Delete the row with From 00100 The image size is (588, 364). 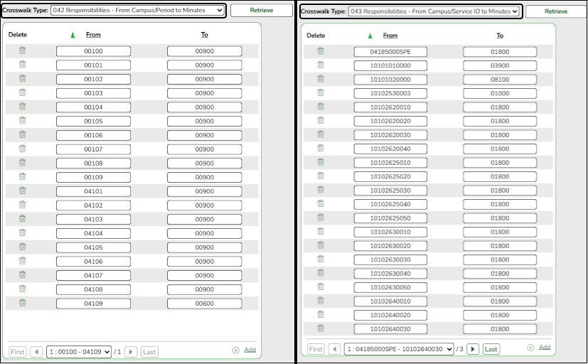pos(23,50)
